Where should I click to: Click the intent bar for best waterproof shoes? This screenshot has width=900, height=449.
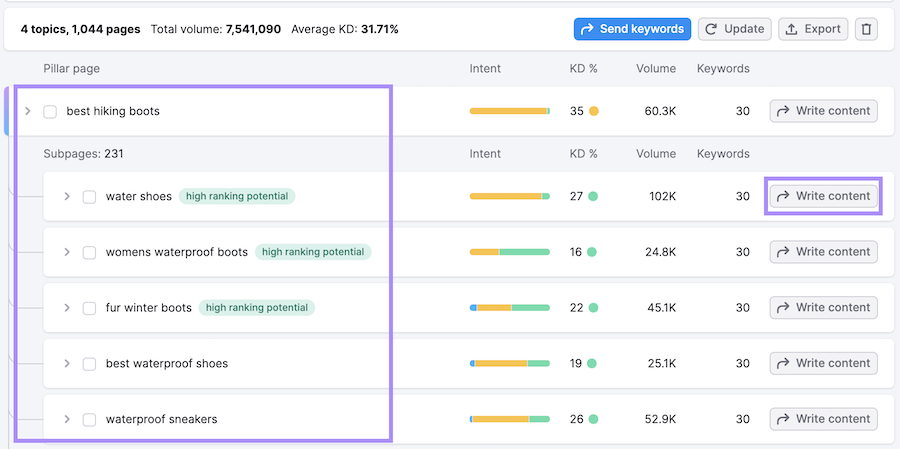[x=509, y=363]
